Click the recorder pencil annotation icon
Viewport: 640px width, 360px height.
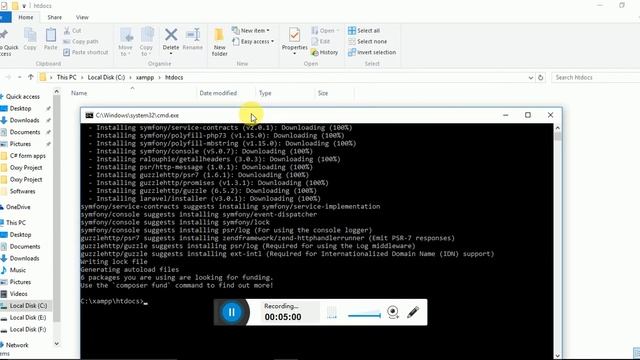pyautogui.click(x=413, y=312)
